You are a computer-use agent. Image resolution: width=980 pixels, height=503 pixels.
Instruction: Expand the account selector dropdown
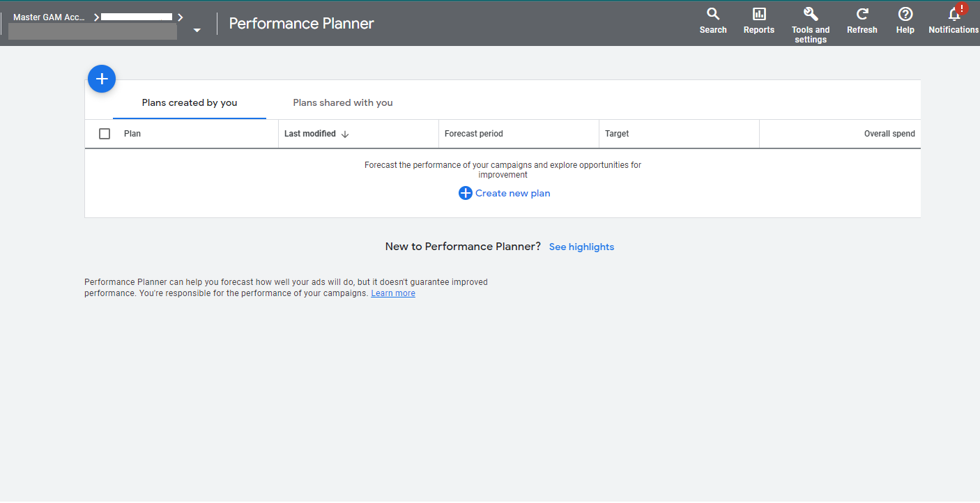[196, 30]
